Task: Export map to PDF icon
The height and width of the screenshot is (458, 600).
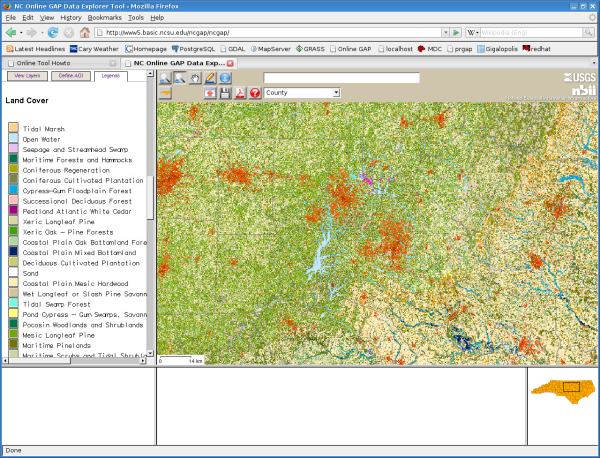Action: click(x=240, y=93)
